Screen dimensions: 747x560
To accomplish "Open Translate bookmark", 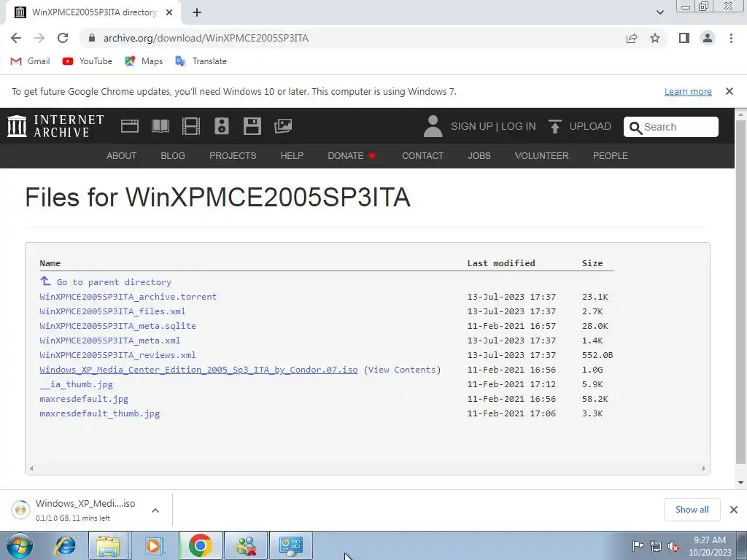I will (x=201, y=61).
